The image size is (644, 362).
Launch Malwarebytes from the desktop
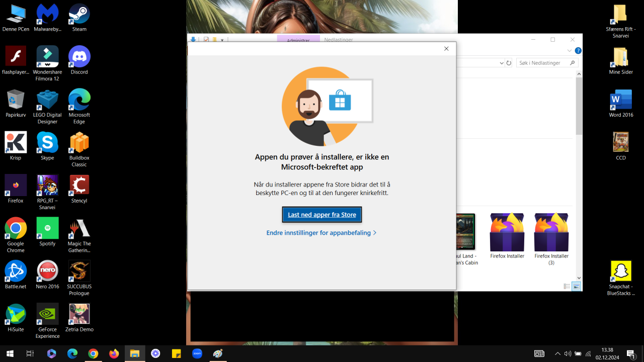pos(47,19)
